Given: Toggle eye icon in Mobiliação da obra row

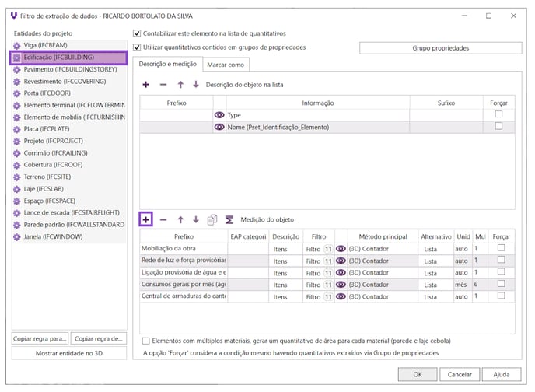Looking at the screenshot, I should click(x=341, y=249).
